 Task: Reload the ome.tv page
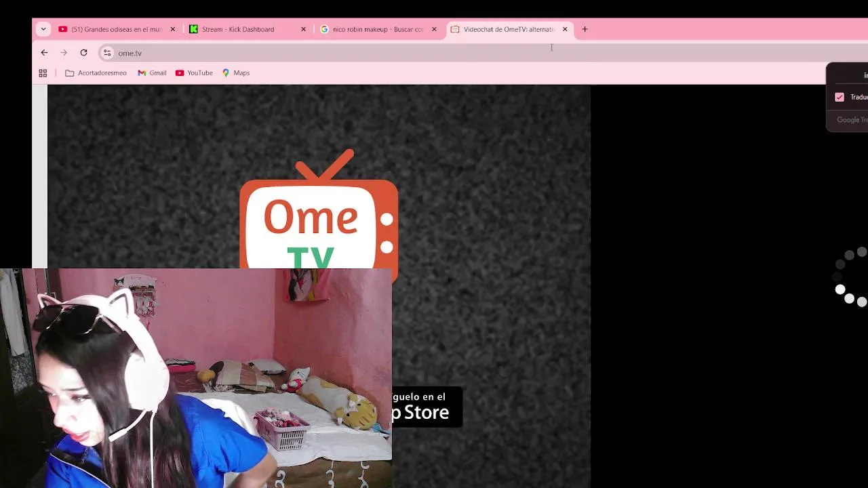coord(83,53)
